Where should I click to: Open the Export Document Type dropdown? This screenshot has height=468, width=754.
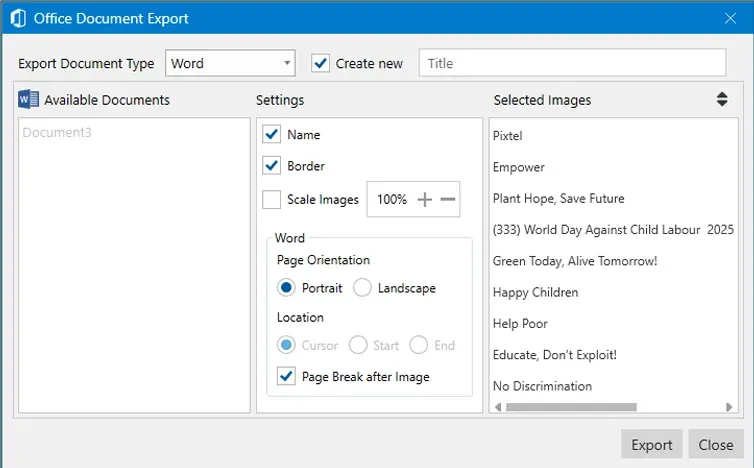[x=230, y=63]
